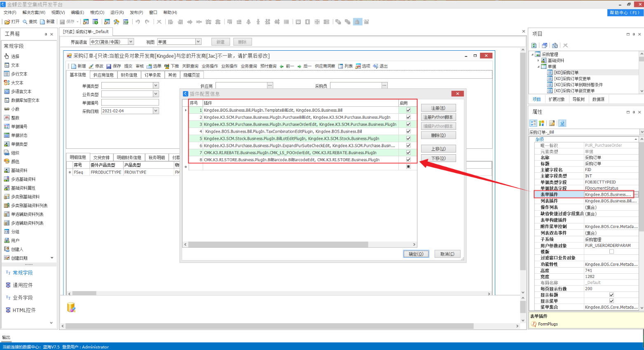This screenshot has width=644, height=350.
Task: Open the 界面语言 language dropdown
Action: [131, 42]
